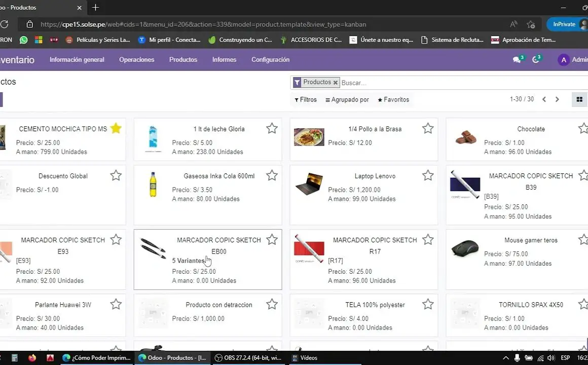The height and width of the screenshot is (365, 588).
Task: Open the Operaciones menu
Action: (136, 60)
